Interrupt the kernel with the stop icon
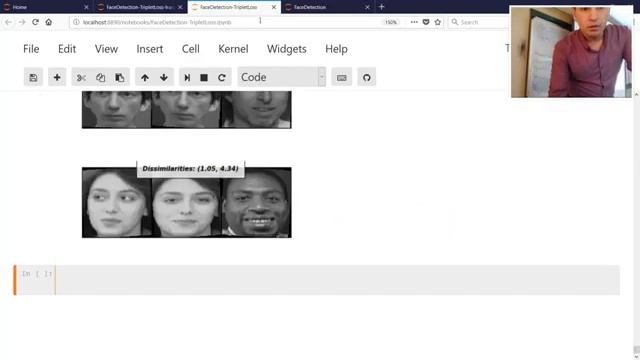Screen dimensions: 640x360 [204, 77]
